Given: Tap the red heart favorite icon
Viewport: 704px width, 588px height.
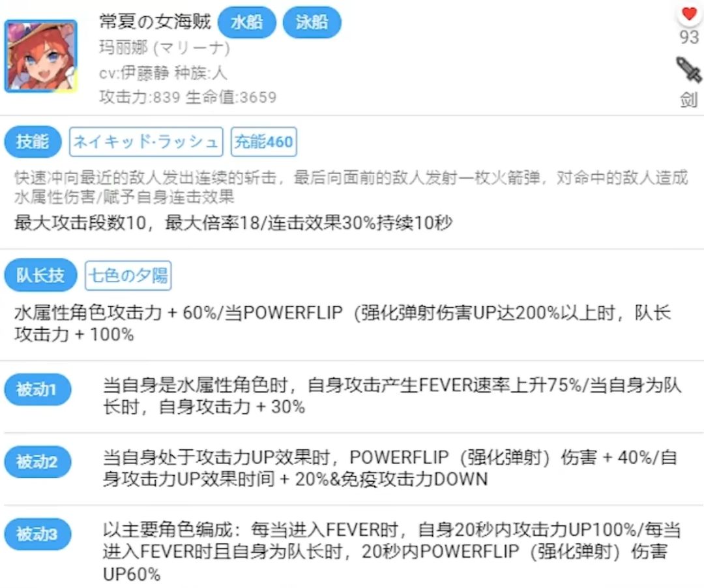Looking at the screenshot, I should [689, 14].
